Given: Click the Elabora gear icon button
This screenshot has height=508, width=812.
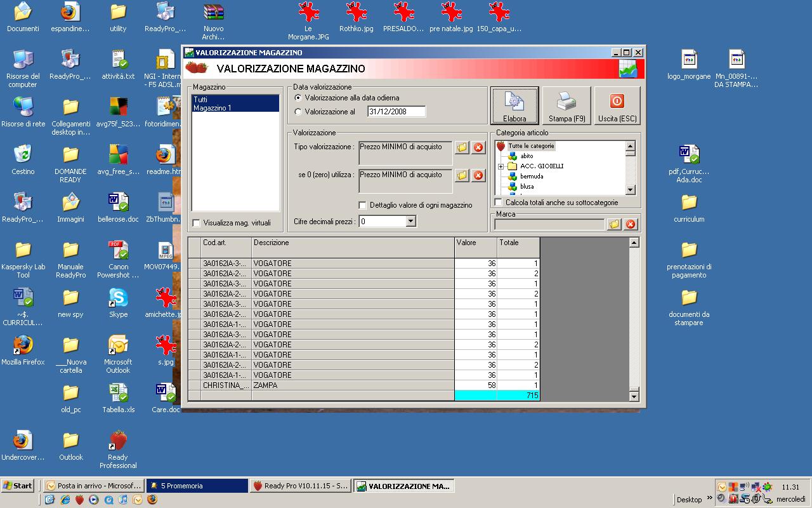Looking at the screenshot, I should [514, 105].
